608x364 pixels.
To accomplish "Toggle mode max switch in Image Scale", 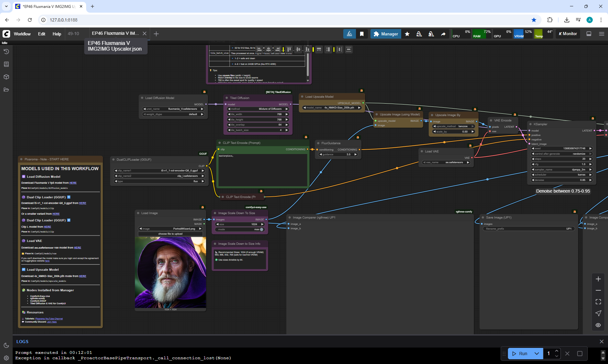I will [x=261, y=229].
